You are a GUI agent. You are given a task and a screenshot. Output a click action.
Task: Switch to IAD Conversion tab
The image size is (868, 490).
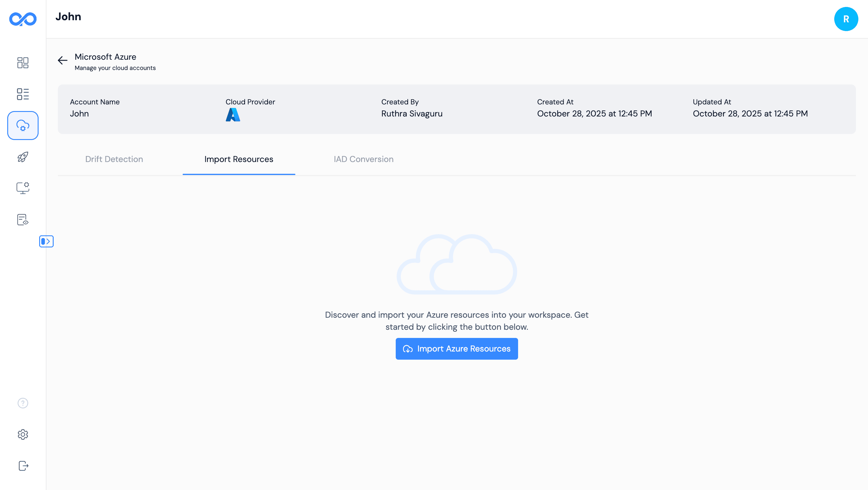(363, 159)
